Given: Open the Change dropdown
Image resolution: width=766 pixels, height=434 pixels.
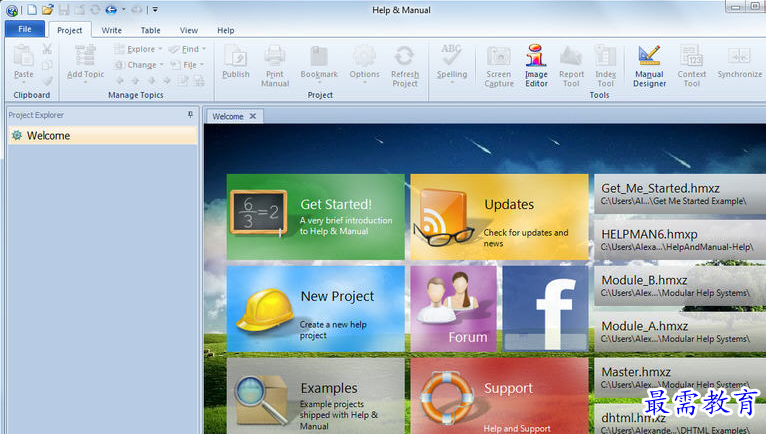Looking at the screenshot, I should pos(139,65).
